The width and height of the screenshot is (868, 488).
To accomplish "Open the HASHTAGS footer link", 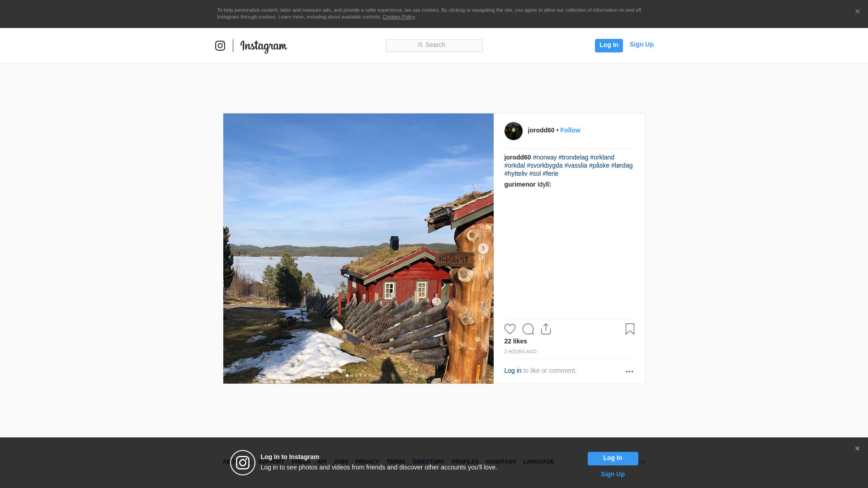I will click(x=501, y=462).
